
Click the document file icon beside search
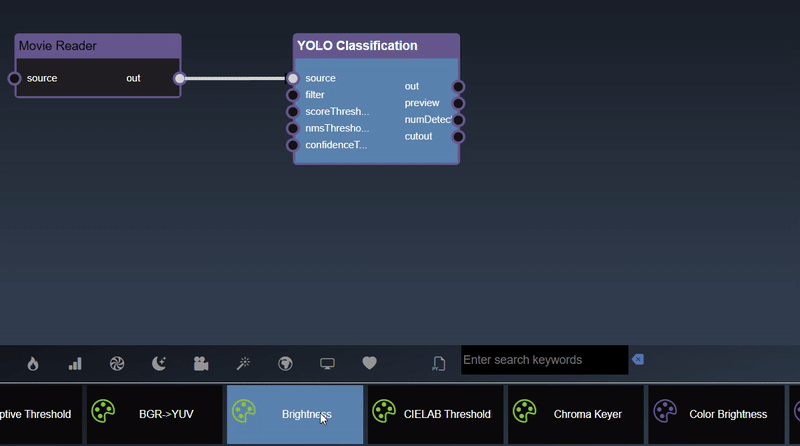point(438,364)
